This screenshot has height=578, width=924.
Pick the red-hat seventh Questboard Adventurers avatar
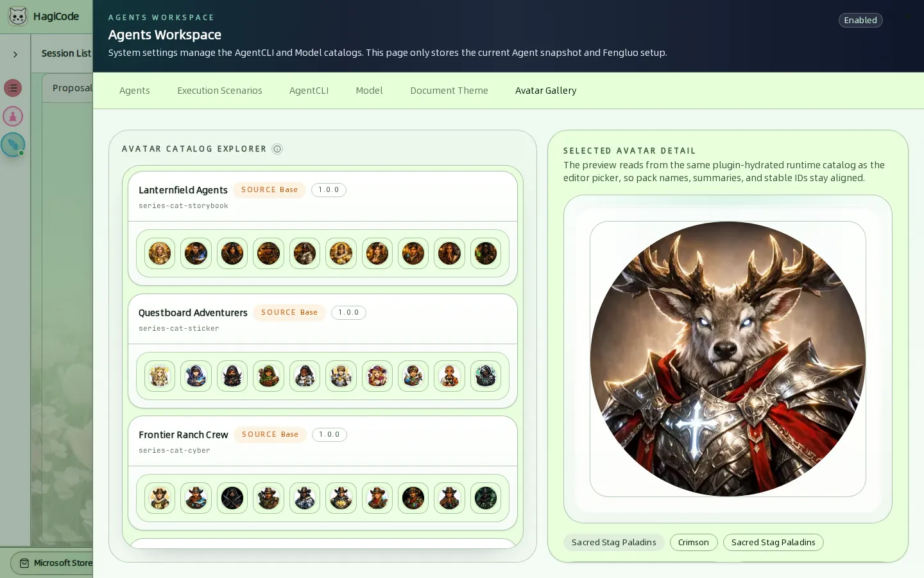point(377,376)
